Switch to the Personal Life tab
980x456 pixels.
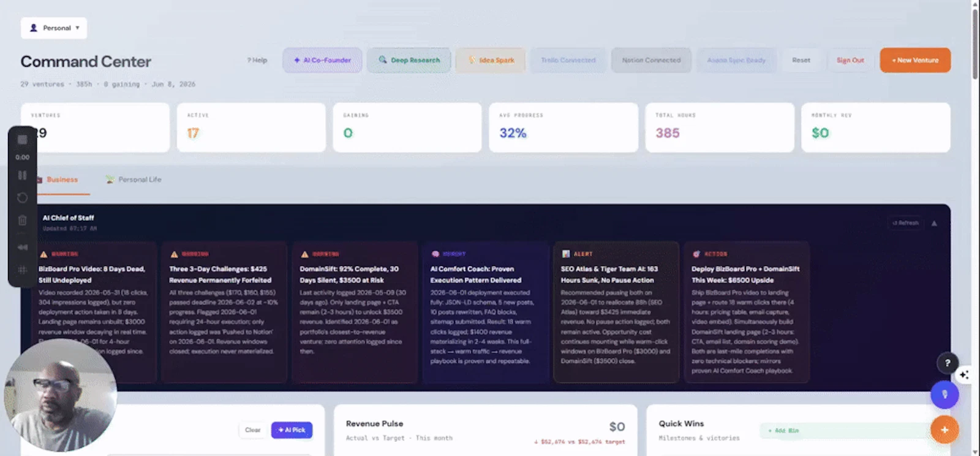[134, 180]
